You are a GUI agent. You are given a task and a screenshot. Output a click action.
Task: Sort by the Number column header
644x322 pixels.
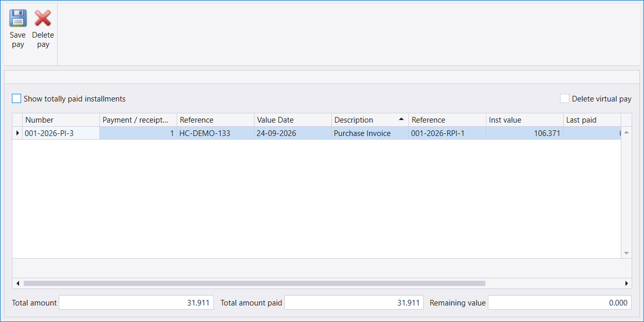coord(61,120)
